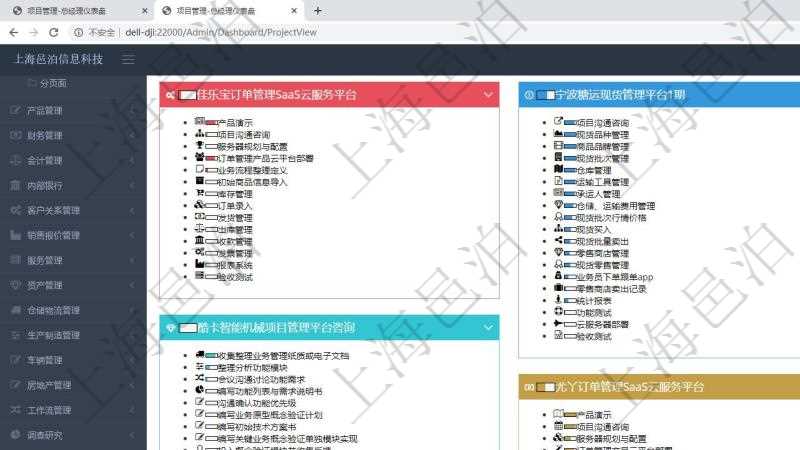
Task: Open the 服务管理 sidebar menu
Action: coord(68,260)
